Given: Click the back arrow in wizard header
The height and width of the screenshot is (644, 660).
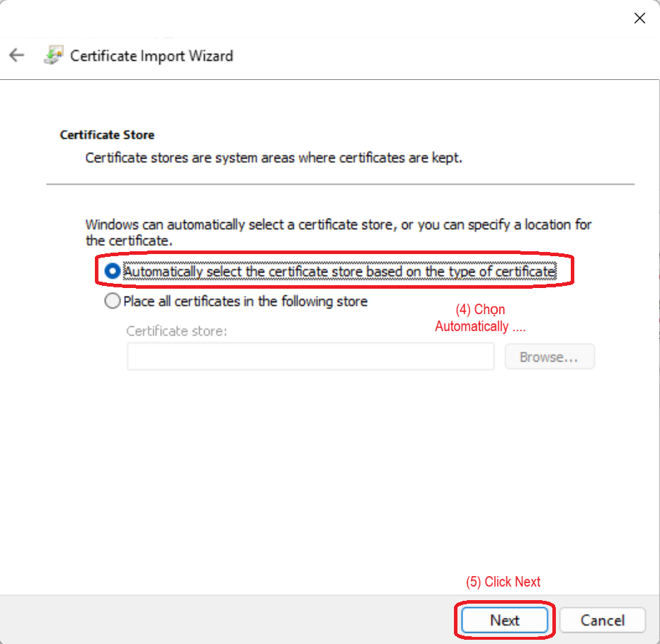Looking at the screenshot, I should click(16, 56).
